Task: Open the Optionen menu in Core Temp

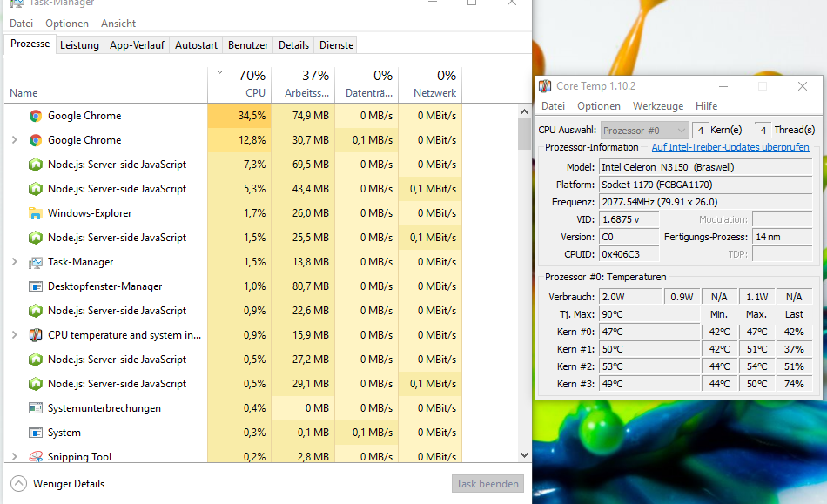Action: point(599,106)
